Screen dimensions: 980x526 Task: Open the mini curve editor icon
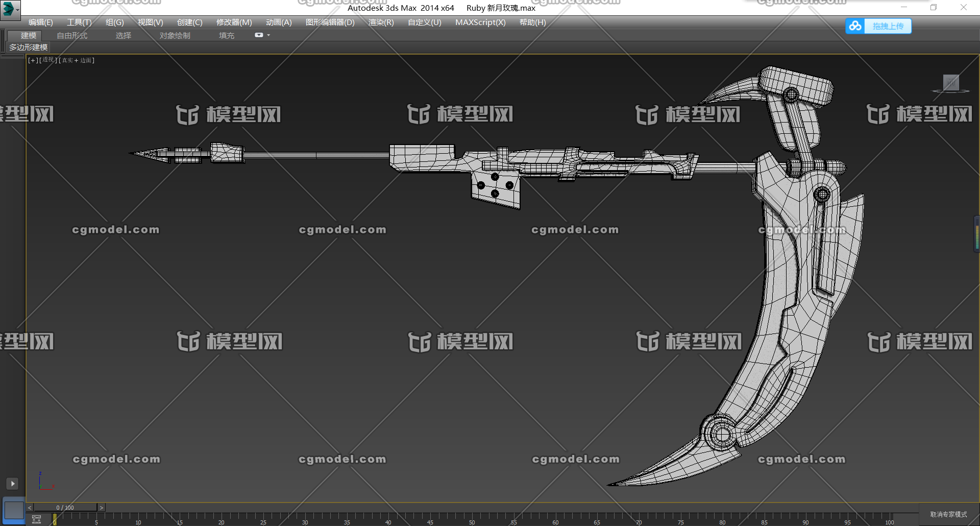click(36, 519)
